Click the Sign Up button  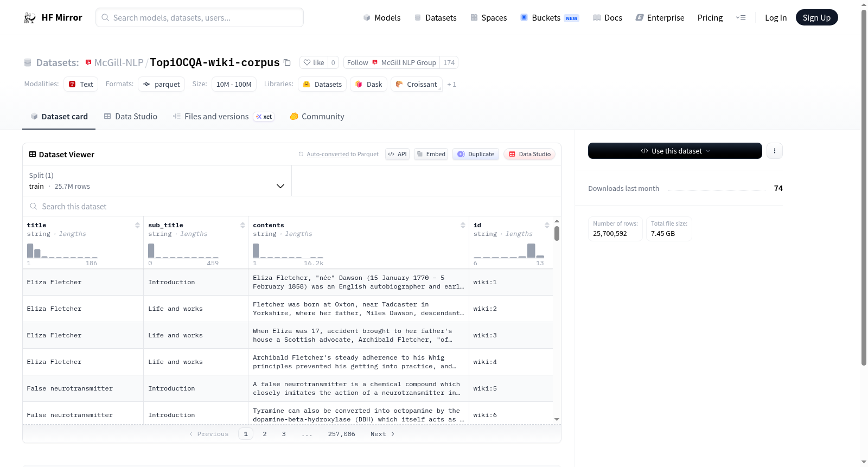tap(816, 17)
